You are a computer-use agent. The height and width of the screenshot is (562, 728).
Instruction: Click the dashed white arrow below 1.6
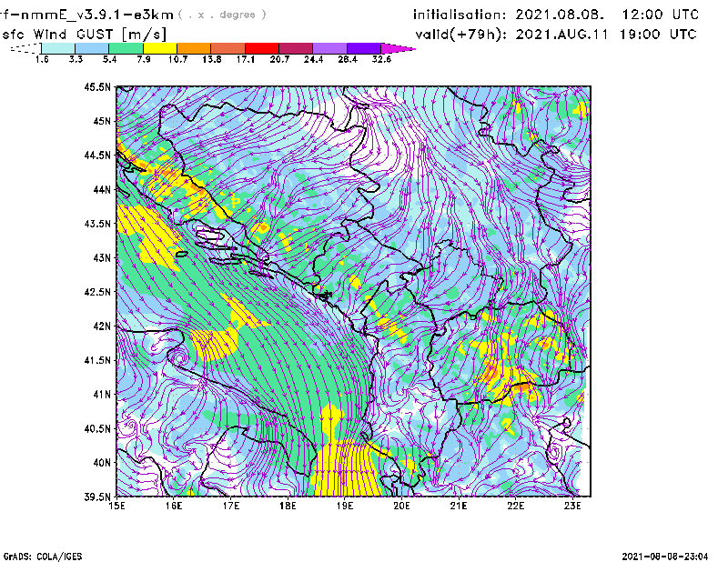pos(25,48)
